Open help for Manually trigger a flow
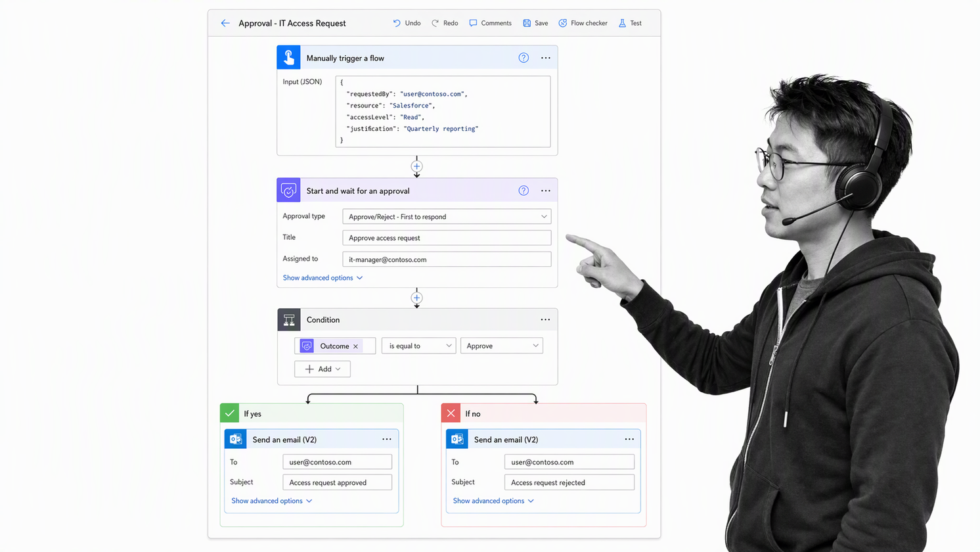 point(523,58)
